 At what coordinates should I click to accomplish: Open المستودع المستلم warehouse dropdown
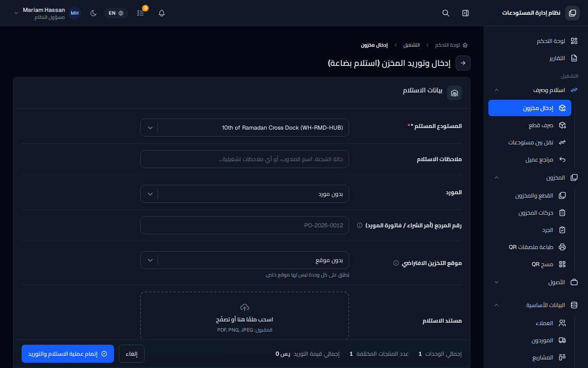[245, 128]
